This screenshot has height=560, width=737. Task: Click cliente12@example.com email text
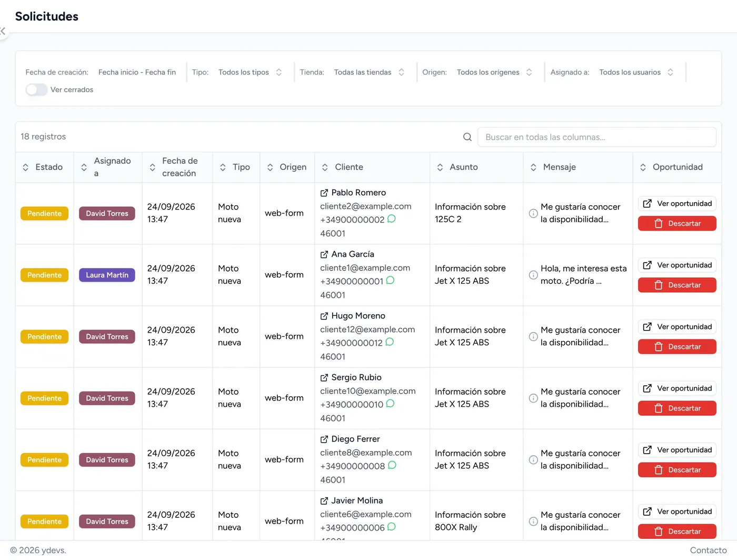click(x=367, y=329)
